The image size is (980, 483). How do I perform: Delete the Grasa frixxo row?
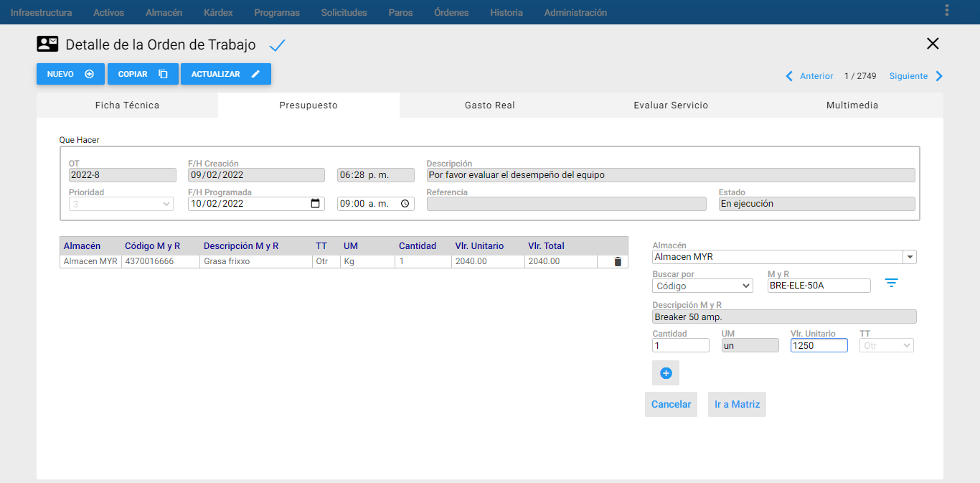pyautogui.click(x=618, y=262)
